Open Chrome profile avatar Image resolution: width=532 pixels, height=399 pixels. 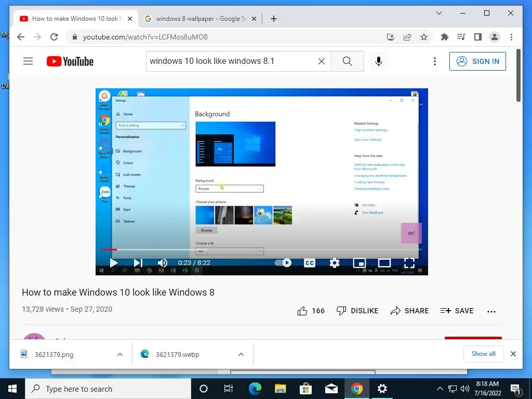(x=495, y=37)
